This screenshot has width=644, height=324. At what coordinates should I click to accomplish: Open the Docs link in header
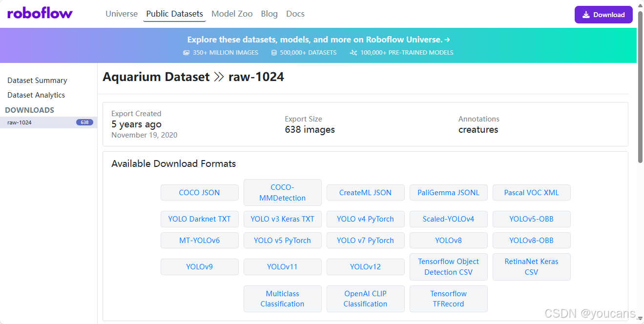[295, 14]
